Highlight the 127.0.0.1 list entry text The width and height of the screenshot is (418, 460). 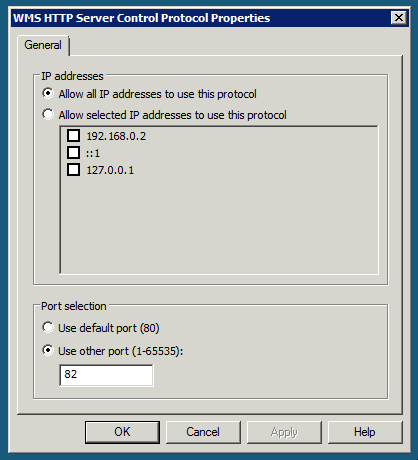tap(110, 170)
